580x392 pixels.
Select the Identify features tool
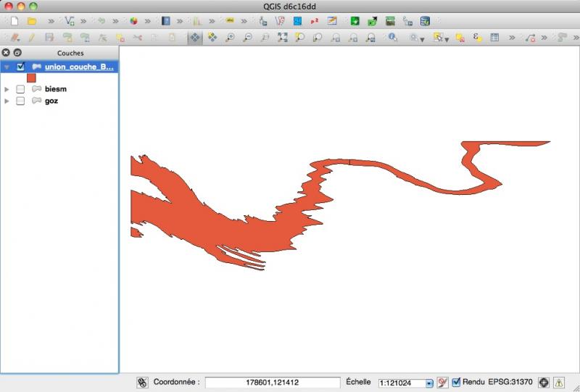point(392,38)
